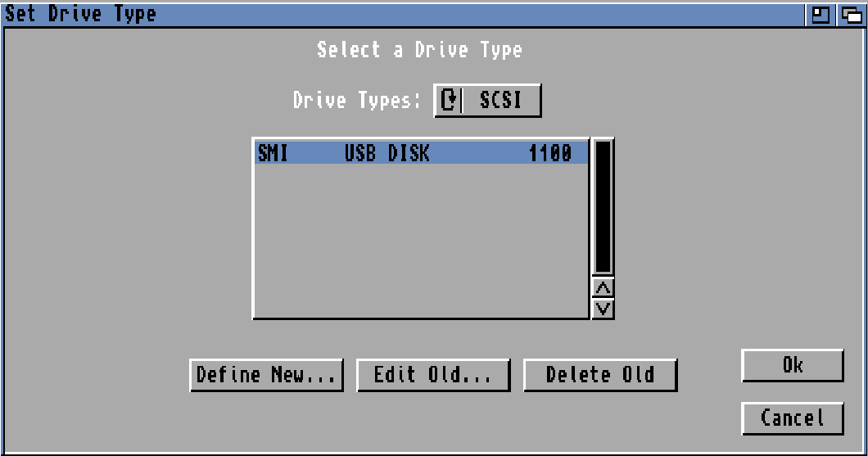Click the USB DISK product name in list

point(387,153)
